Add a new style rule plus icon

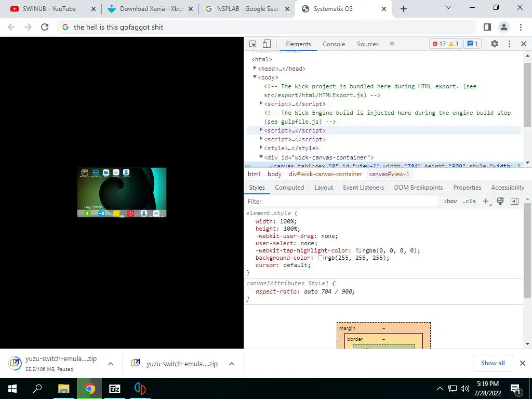486,201
